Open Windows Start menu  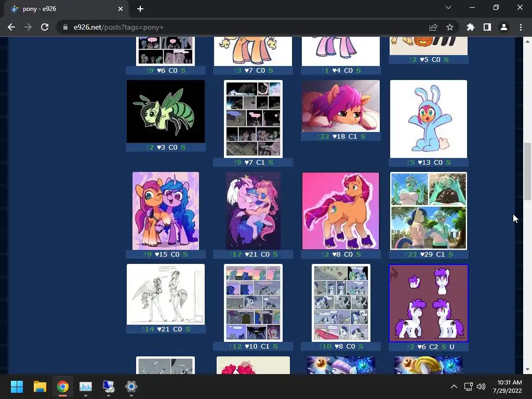point(17,387)
